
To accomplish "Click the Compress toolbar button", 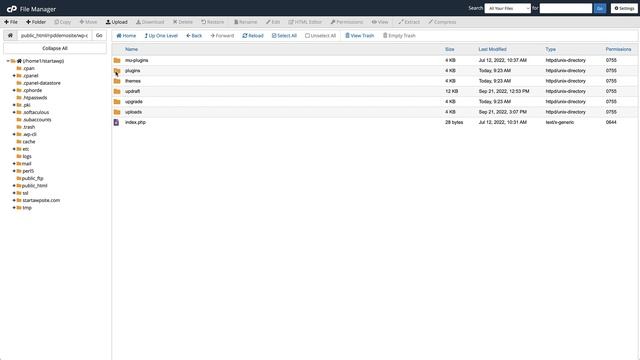I will coord(442,22).
